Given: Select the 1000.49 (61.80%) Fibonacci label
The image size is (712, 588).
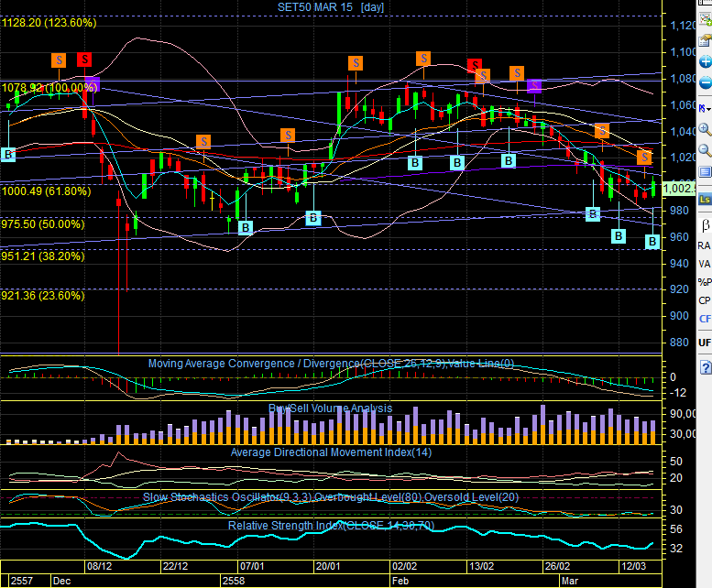Looking at the screenshot, I should [47, 191].
